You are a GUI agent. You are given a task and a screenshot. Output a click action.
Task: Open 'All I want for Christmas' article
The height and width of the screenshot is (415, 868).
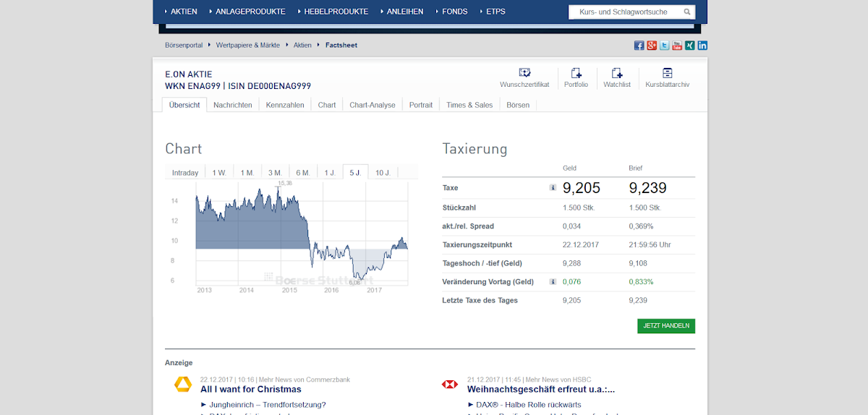click(x=250, y=390)
